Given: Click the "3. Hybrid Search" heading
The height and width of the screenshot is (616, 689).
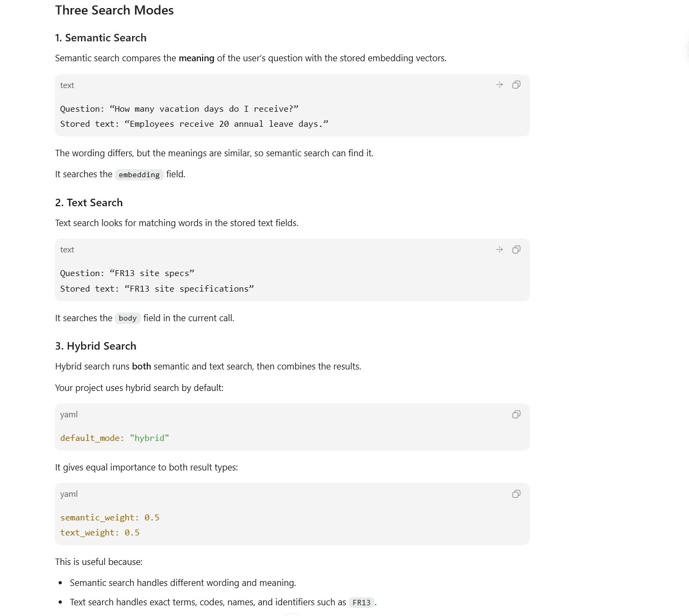Looking at the screenshot, I should click(x=96, y=346).
